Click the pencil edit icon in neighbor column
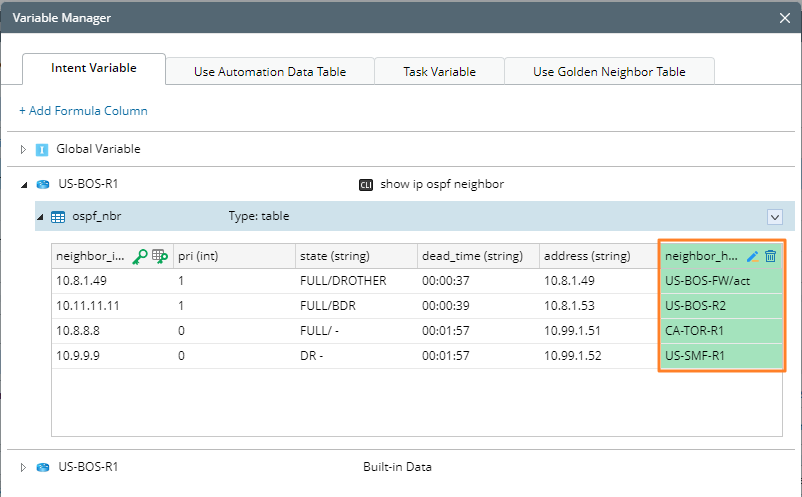The width and height of the screenshot is (802, 497). pos(753,256)
